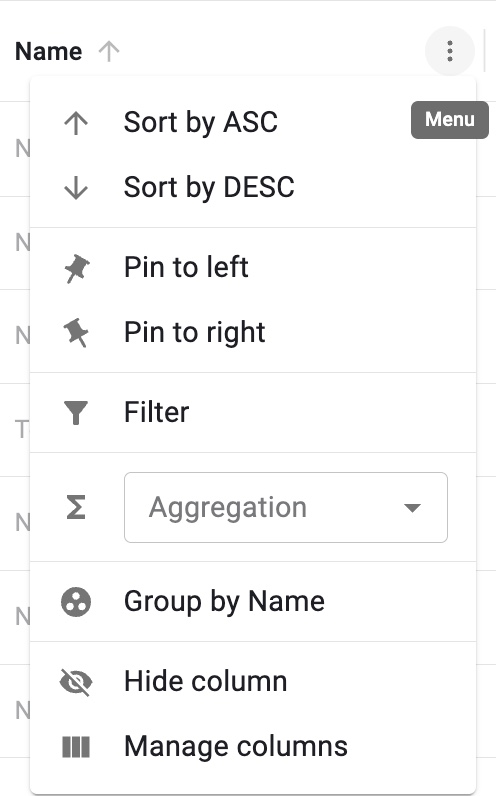The image size is (496, 796).
Task: Click the Manage columns bars icon
Action: 76,747
